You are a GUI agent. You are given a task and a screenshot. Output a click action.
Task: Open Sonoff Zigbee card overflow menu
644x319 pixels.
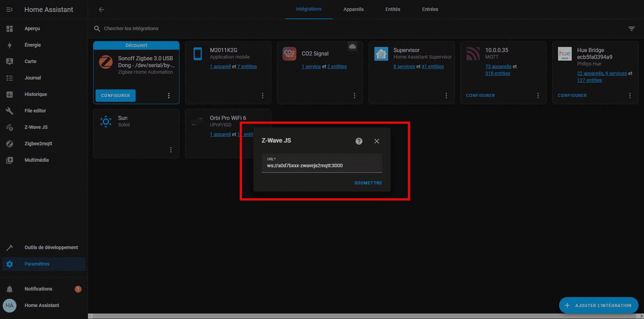(x=169, y=96)
